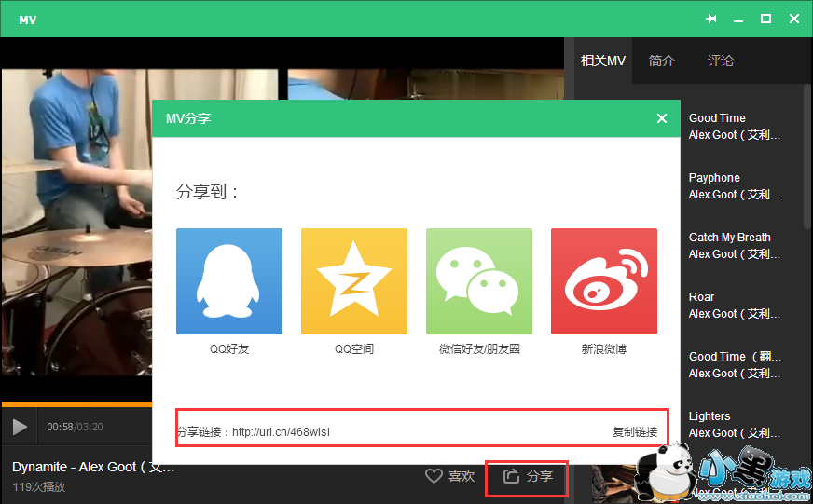Click the 新浪微博 label

[x=604, y=349]
